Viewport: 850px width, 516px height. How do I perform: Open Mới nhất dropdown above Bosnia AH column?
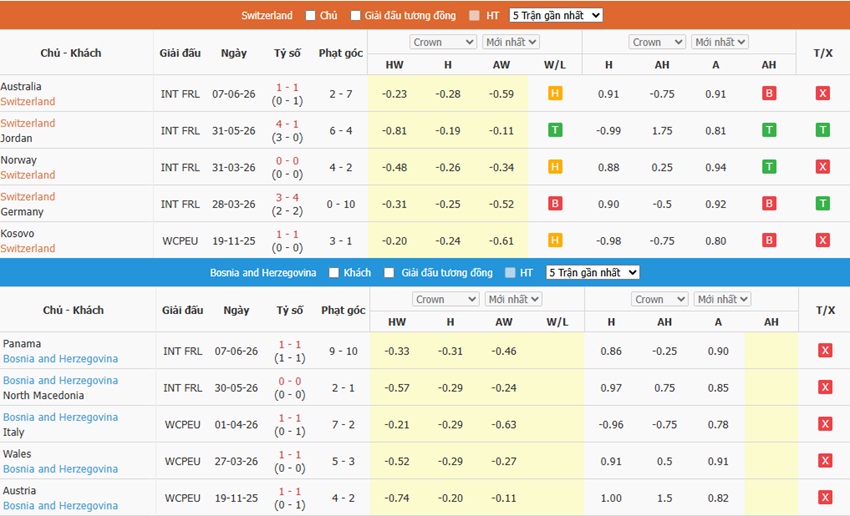pyautogui.click(x=723, y=299)
